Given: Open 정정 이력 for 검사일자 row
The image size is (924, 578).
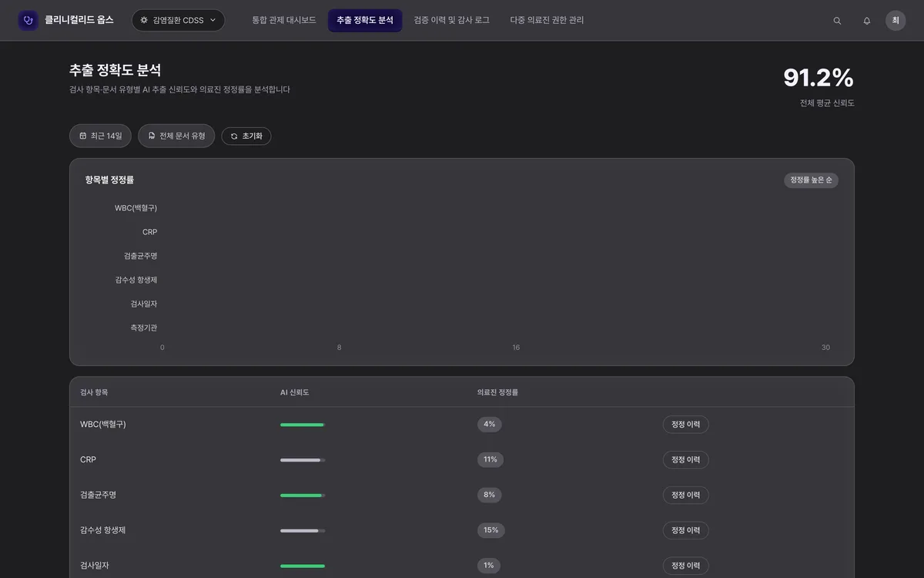Looking at the screenshot, I should [685, 566].
